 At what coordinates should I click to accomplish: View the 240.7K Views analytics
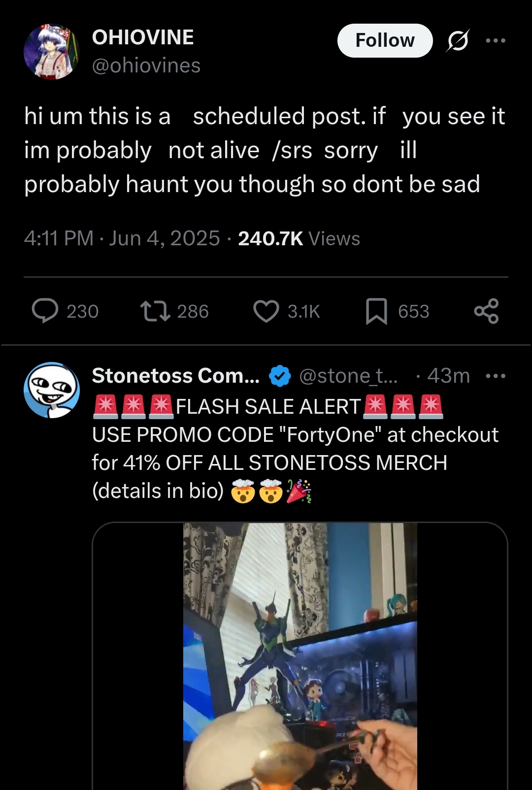[299, 239]
